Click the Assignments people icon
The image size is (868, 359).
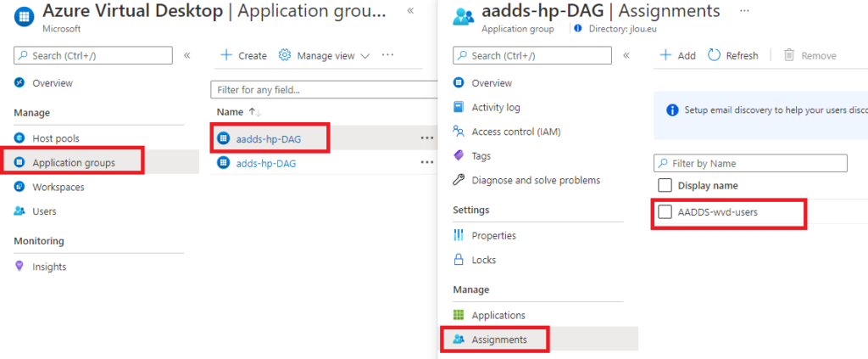click(x=459, y=339)
